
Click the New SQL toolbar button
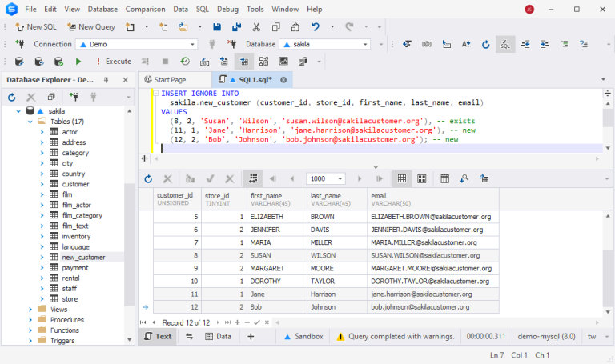pyautogui.click(x=36, y=27)
